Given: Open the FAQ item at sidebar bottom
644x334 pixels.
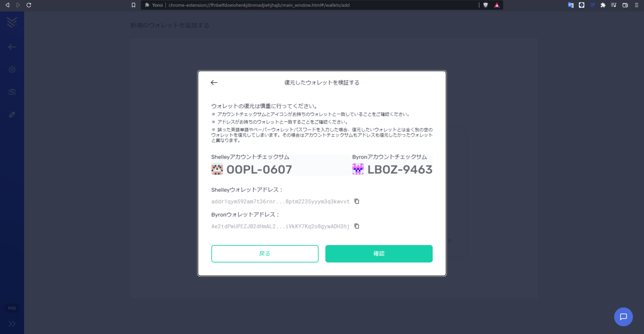Looking at the screenshot, I should pyautogui.click(x=12, y=308).
